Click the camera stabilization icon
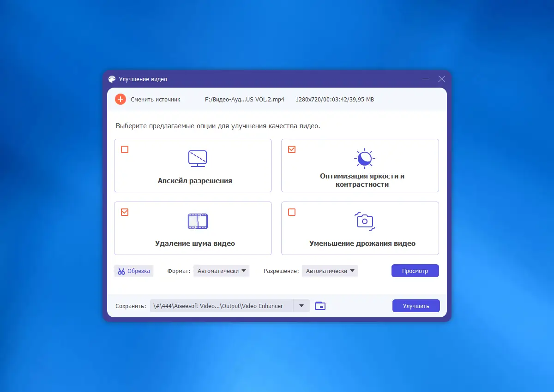Image resolution: width=554 pixels, height=392 pixels. click(365, 221)
